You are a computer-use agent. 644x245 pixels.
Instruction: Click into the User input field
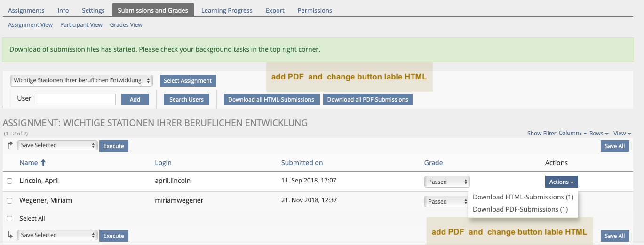pos(75,99)
